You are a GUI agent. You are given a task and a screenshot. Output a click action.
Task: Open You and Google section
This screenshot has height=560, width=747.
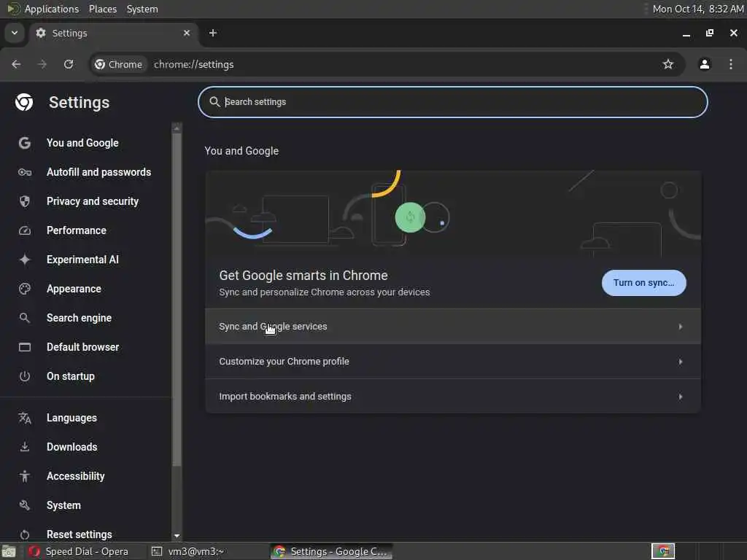click(x=82, y=143)
